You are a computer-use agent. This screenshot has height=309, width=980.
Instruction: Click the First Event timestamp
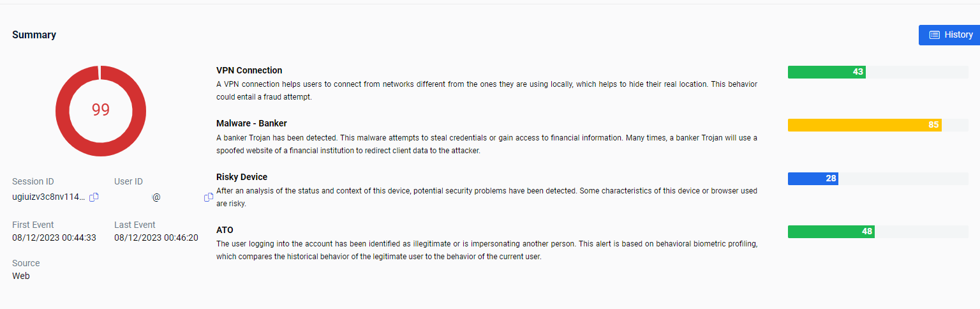coord(54,237)
